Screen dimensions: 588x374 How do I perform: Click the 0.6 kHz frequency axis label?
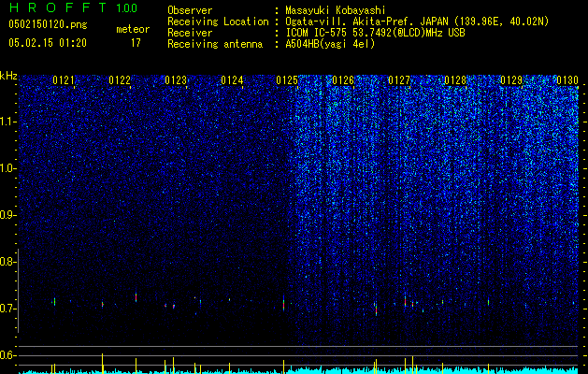7,355
